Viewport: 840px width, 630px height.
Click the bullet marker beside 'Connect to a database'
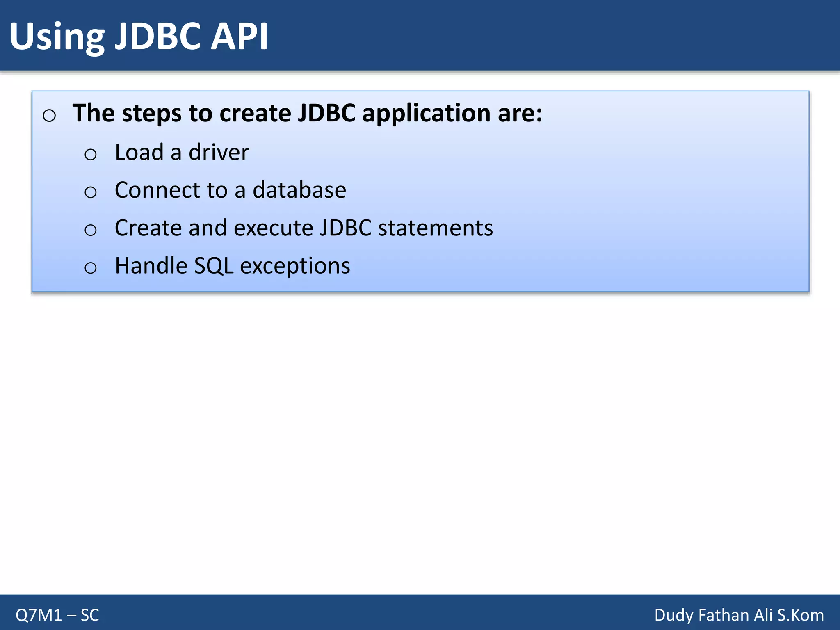(90, 192)
